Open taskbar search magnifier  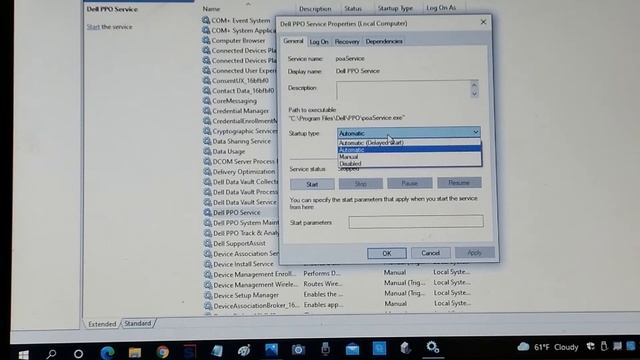(51, 353)
